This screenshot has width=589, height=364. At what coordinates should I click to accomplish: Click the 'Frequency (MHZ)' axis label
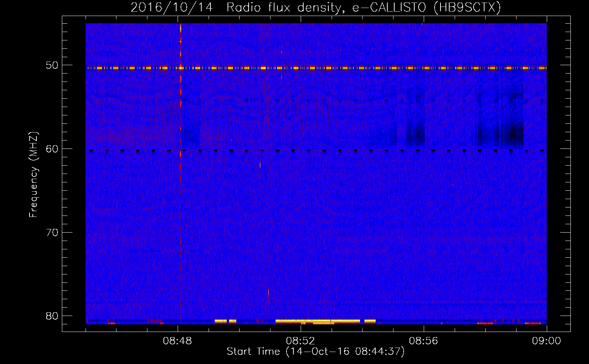(33, 175)
